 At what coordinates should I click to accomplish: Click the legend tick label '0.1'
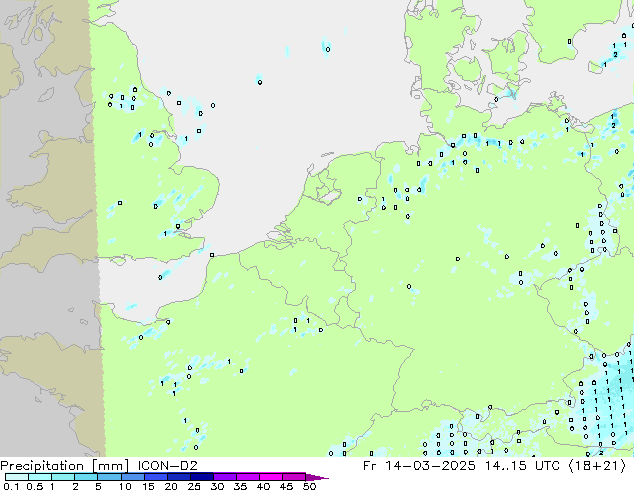pyautogui.click(x=11, y=486)
